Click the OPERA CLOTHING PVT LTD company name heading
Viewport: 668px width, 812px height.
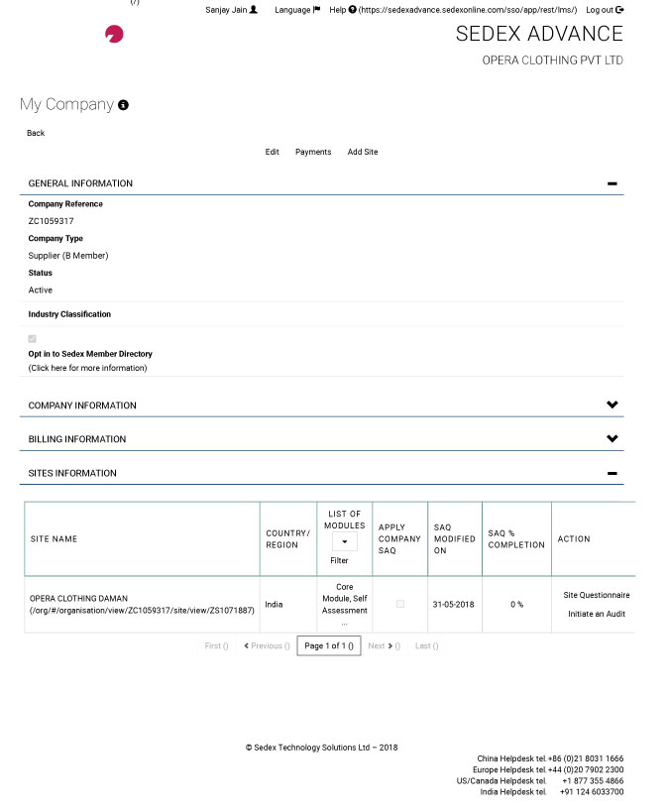pyautogui.click(x=552, y=60)
